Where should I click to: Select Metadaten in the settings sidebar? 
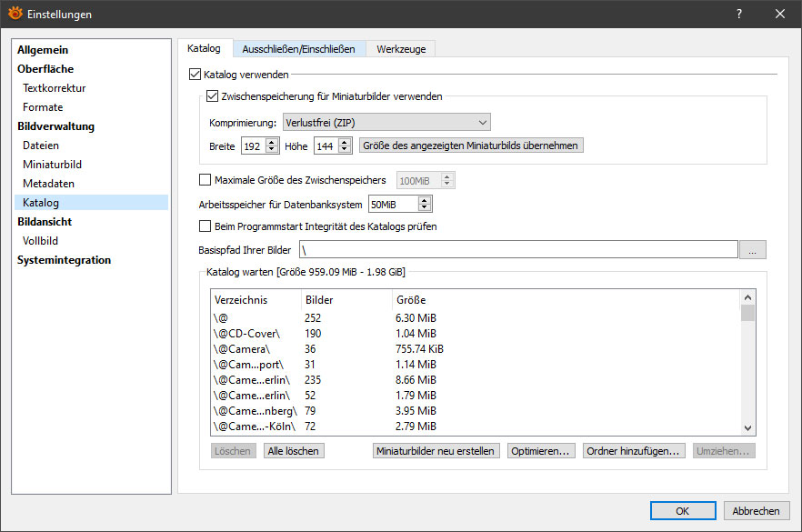(49, 184)
